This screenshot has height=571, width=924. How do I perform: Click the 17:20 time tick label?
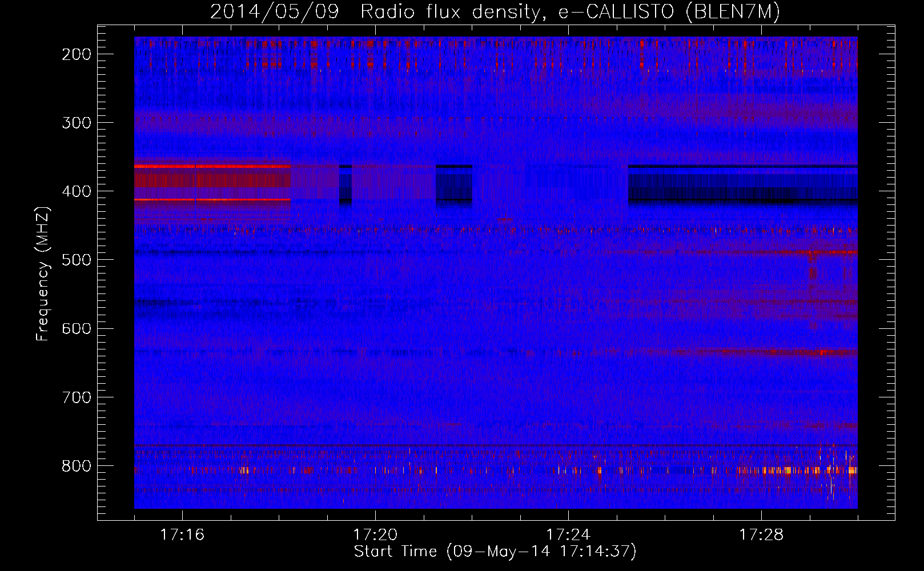pyautogui.click(x=375, y=534)
